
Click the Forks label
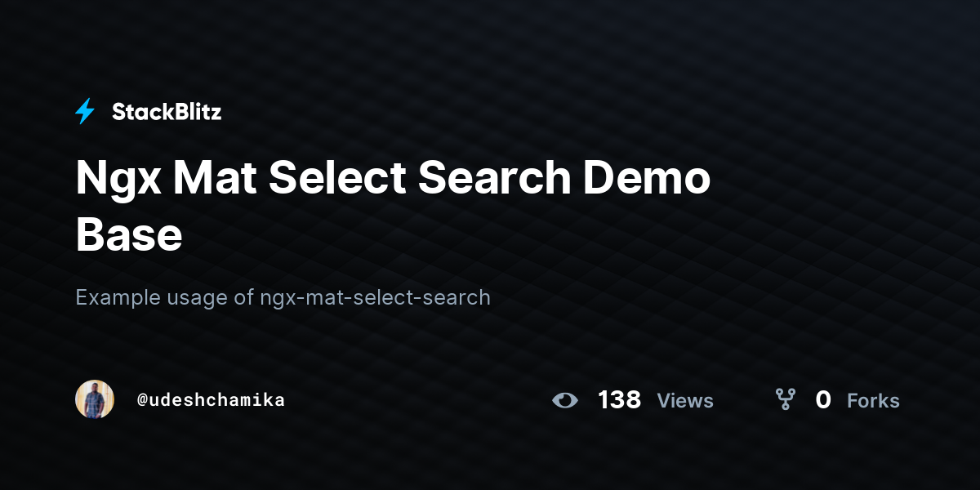[873, 401]
